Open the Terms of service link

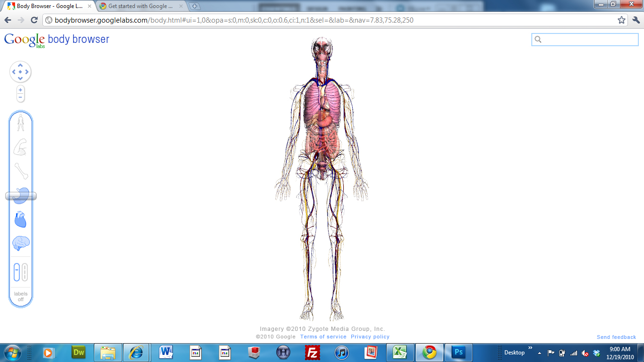pos(323,337)
